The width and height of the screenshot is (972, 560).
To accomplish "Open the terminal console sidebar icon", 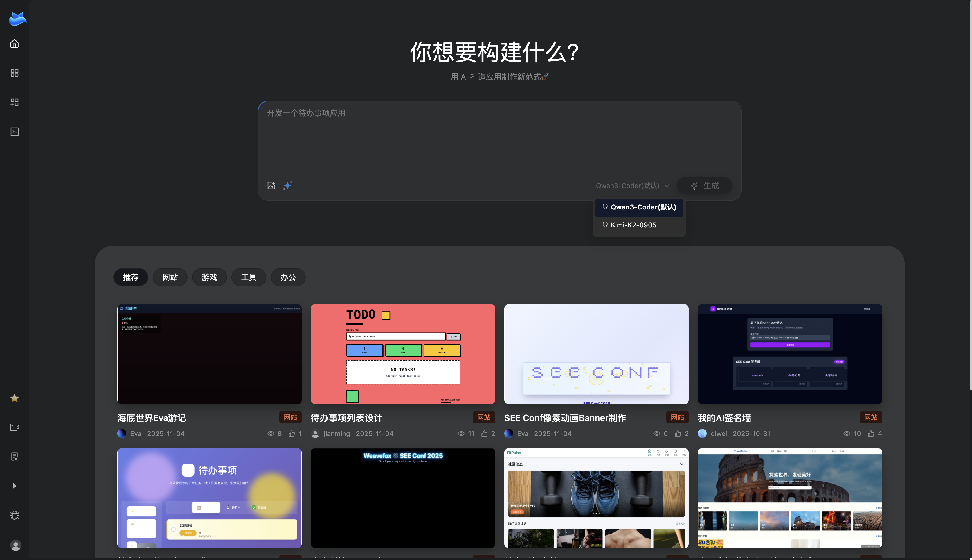I will (x=15, y=132).
